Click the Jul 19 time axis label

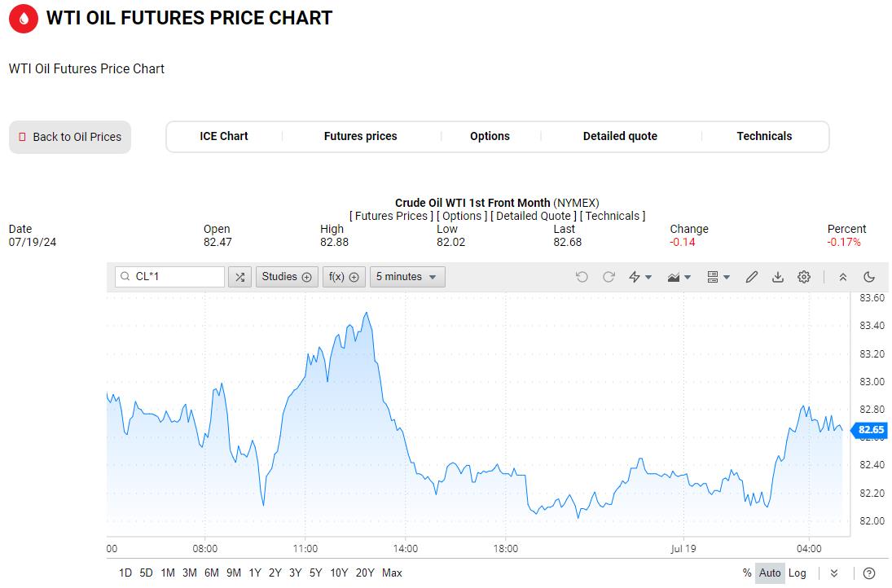[x=683, y=549]
